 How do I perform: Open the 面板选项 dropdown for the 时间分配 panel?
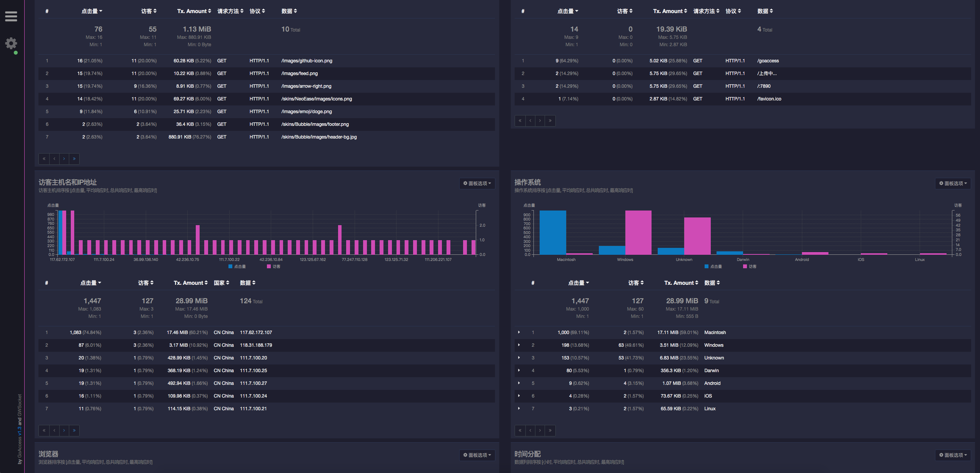(953, 455)
